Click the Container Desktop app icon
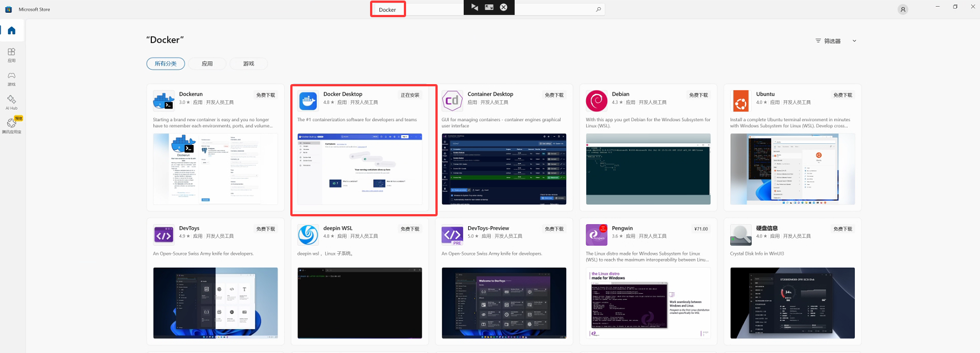This screenshot has width=980, height=353. (453, 101)
